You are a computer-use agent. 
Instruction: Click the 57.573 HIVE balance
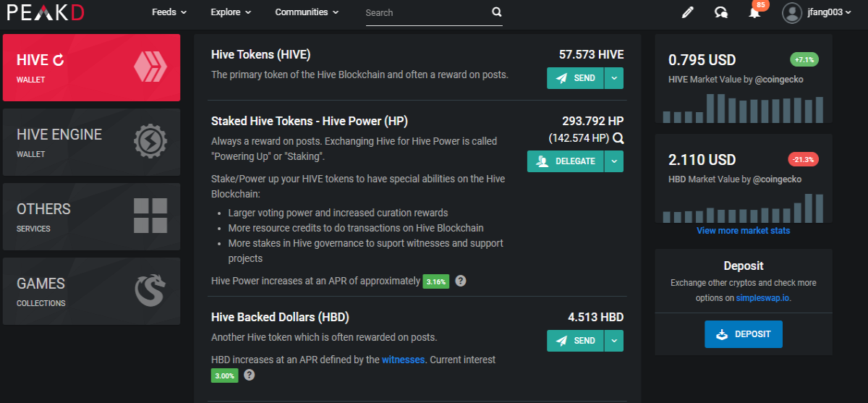[x=591, y=55]
